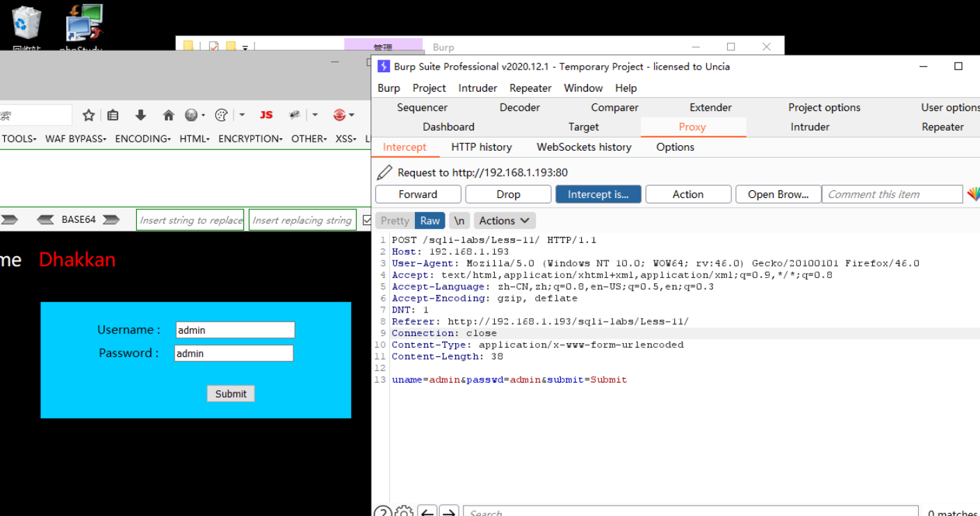Click the Drop button
The width and height of the screenshot is (980, 516).
pyautogui.click(x=508, y=194)
